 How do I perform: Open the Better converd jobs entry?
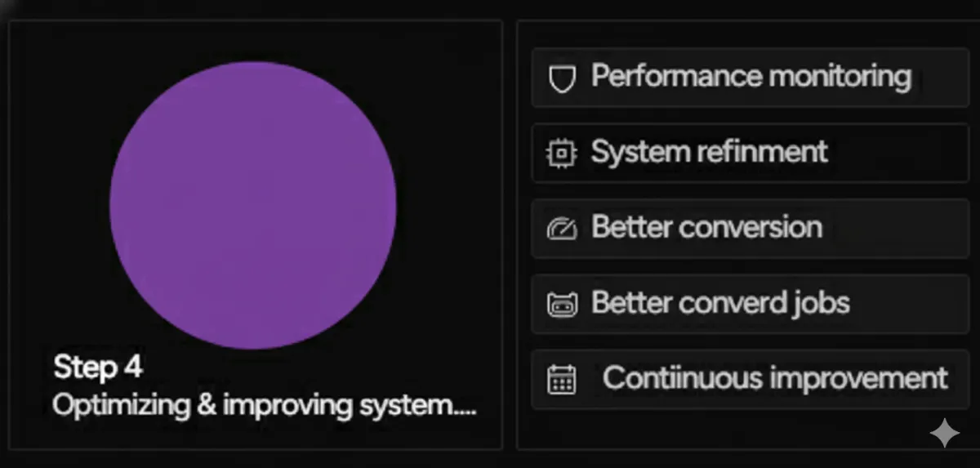[x=750, y=304]
